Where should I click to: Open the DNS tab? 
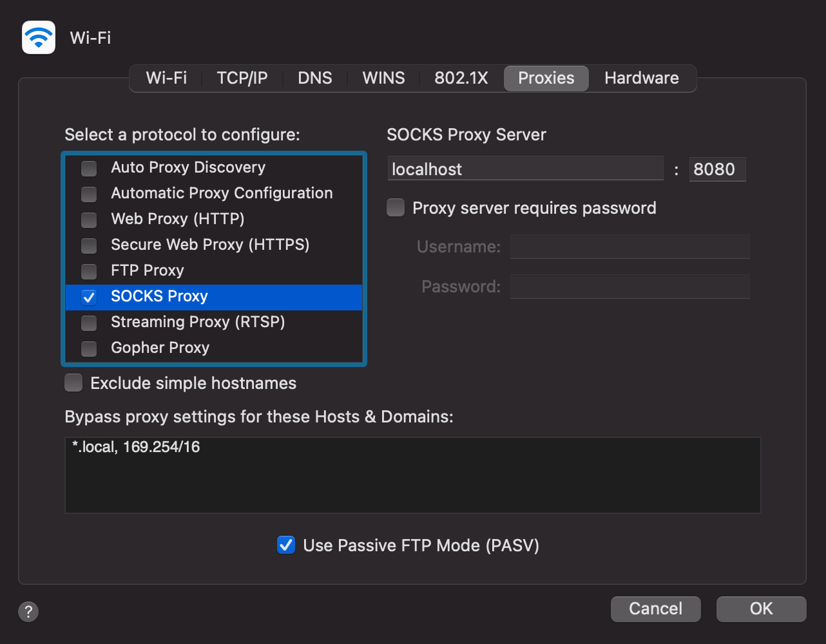pyautogui.click(x=315, y=78)
